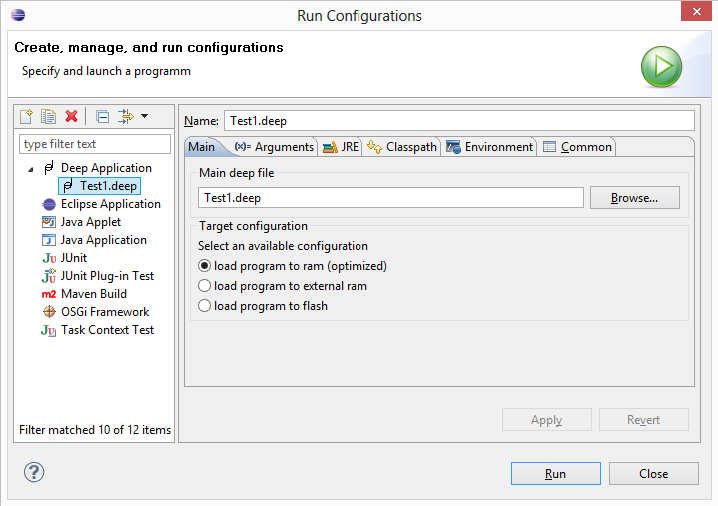Duplicate the selected launch configuration
Image resolution: width=718 pixels, height=506 pixels.
coord(48,117)
